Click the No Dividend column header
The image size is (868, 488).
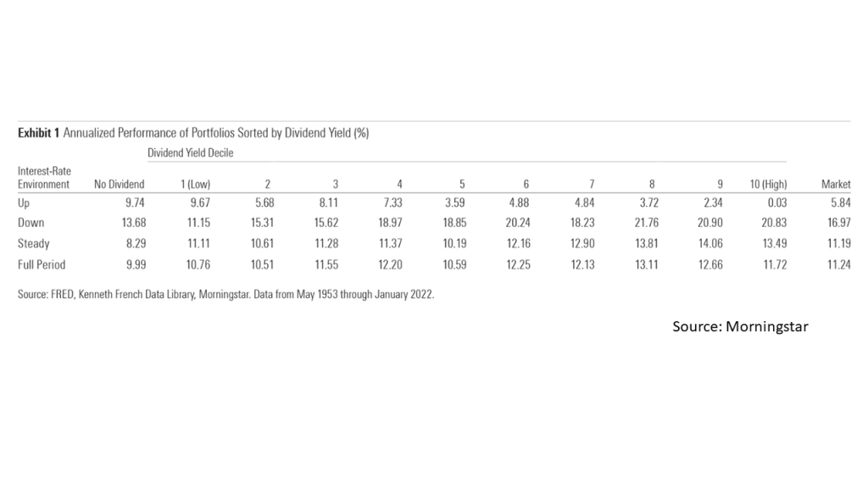(119, 184)
